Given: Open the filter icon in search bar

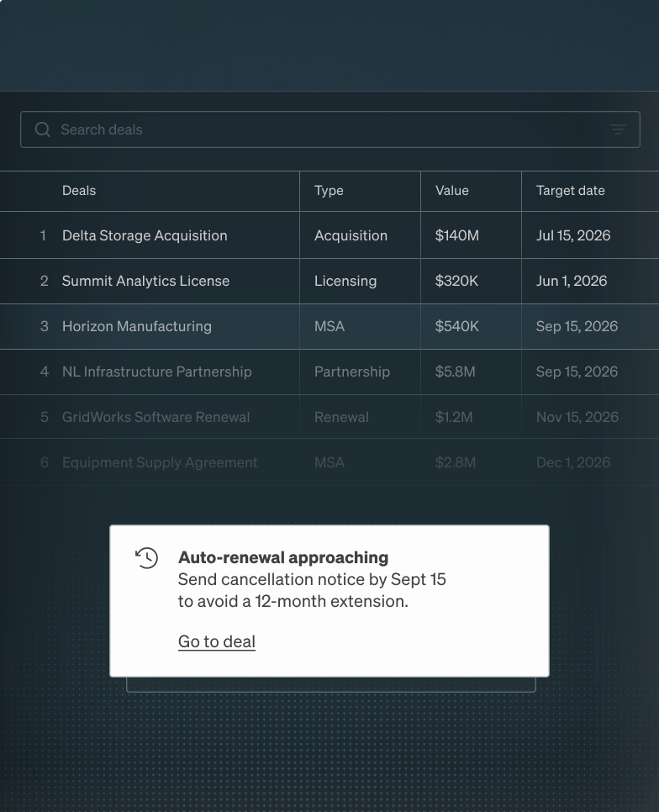Looking at the screenshot, I should pos(618,129).
